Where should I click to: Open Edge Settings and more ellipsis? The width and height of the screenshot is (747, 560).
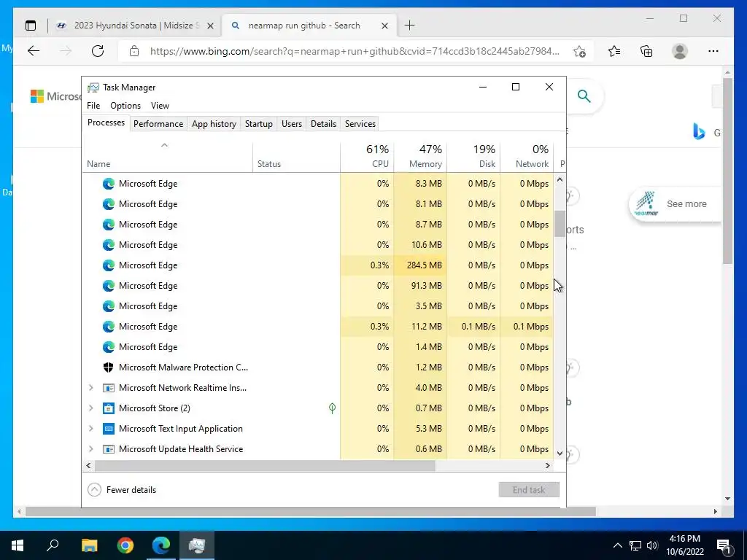(x=713, y=51)
